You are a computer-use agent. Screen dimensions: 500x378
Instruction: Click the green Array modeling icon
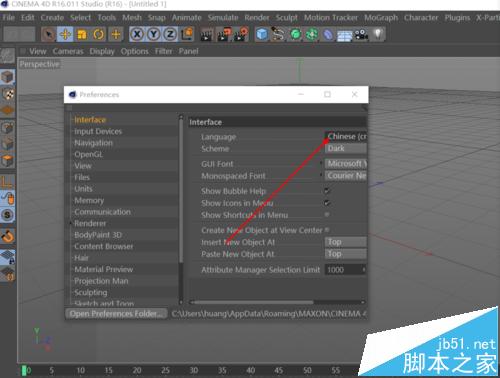coord(312,34)
